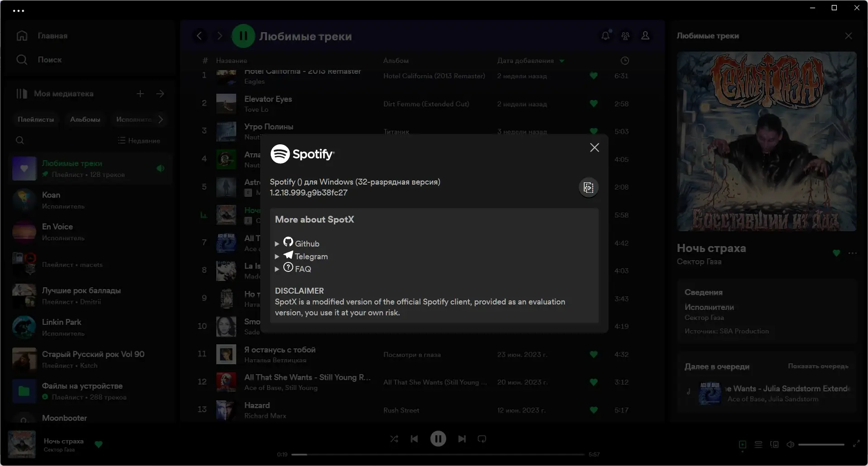The image size is (868, 466).
Task: Adjust the volume slider
Action: [x=821, y=445]
